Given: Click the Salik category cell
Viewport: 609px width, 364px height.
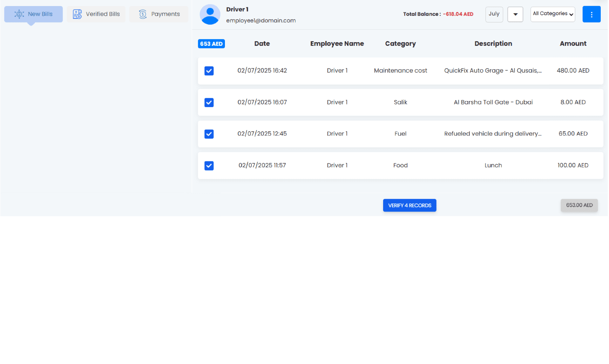Looking at the screenshot, I should point(400,102).
